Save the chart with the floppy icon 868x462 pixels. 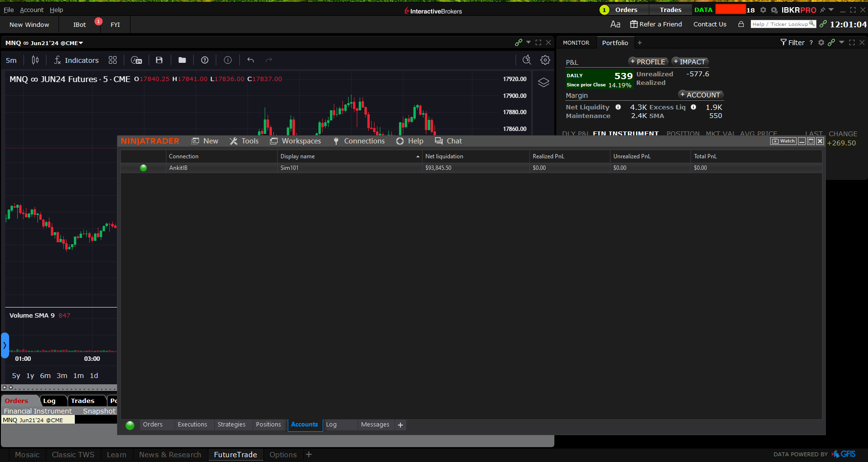[159, 60]
